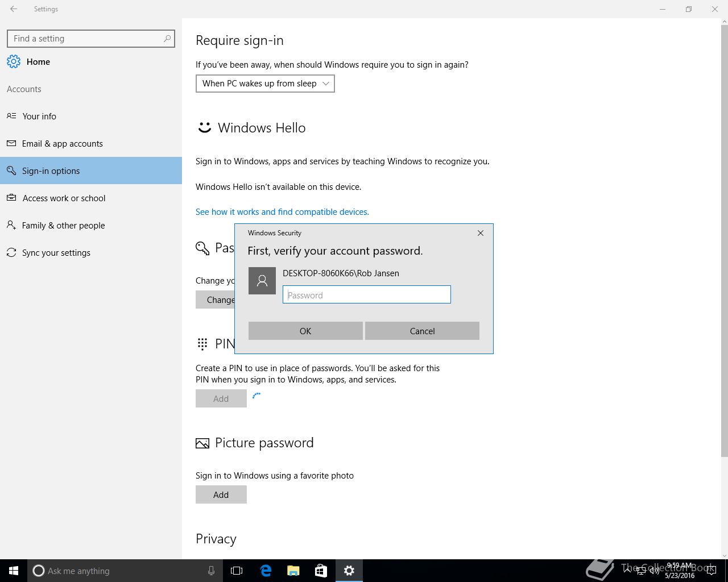728x582 pixels.
Task: Click the Cortana Ask me anything box
Action: point(125,571)
